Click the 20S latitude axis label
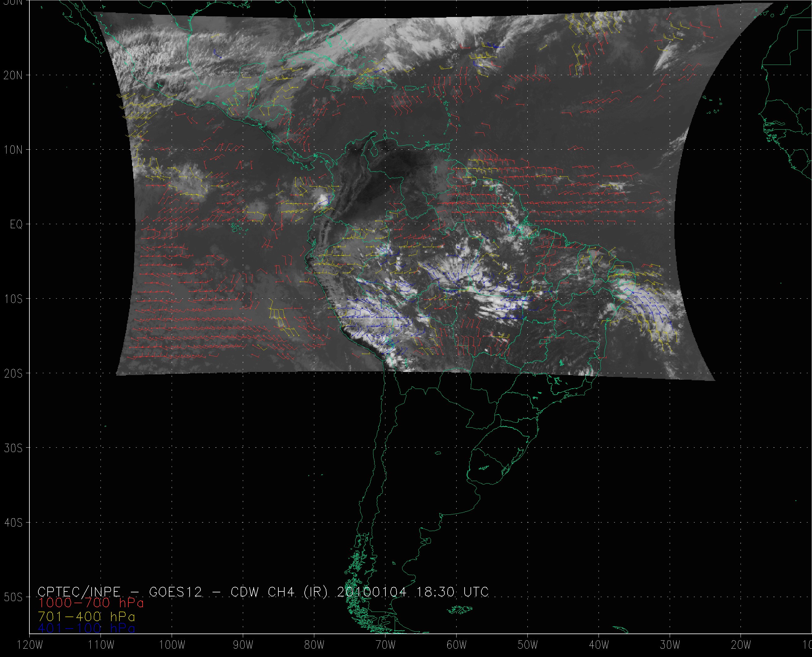This screenshot has height=657, width=812. click(13, 373)
